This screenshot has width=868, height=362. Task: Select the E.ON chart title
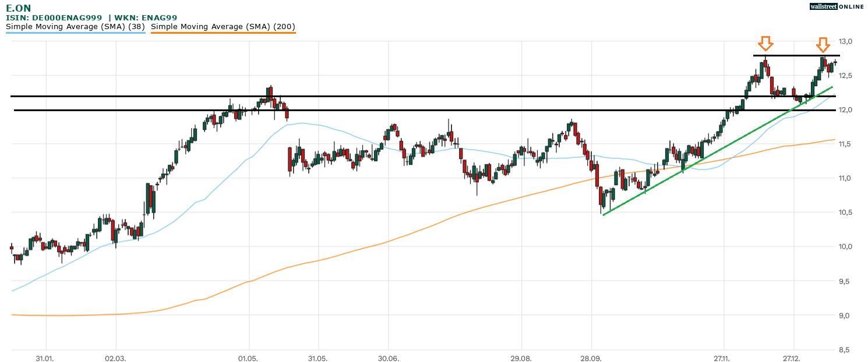pyautogui.click(x=19, y=8)
